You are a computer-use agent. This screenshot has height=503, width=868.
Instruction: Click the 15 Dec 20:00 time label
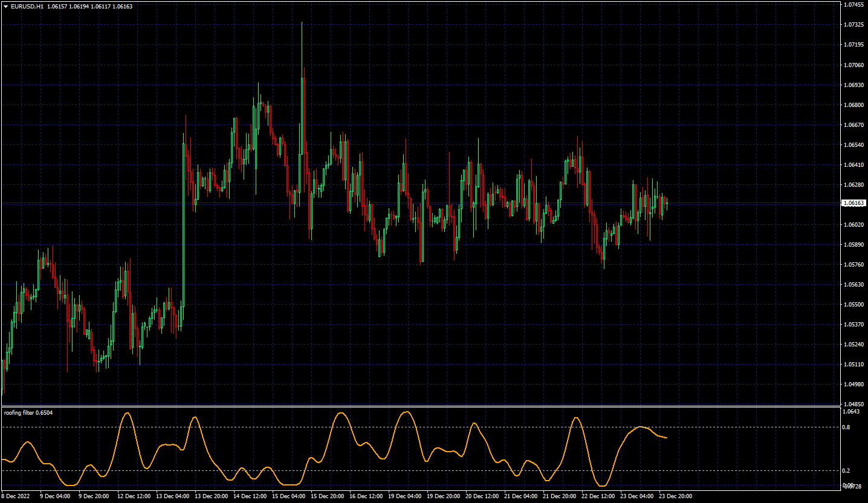click(327, 496)
